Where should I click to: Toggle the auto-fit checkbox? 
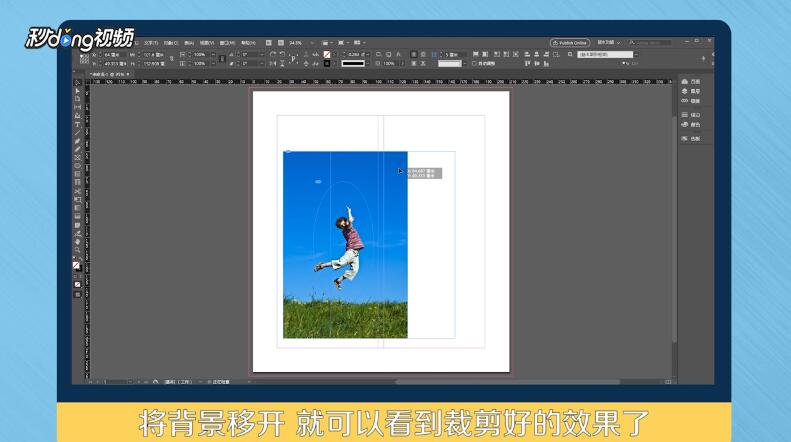click(x=474, y=64)
